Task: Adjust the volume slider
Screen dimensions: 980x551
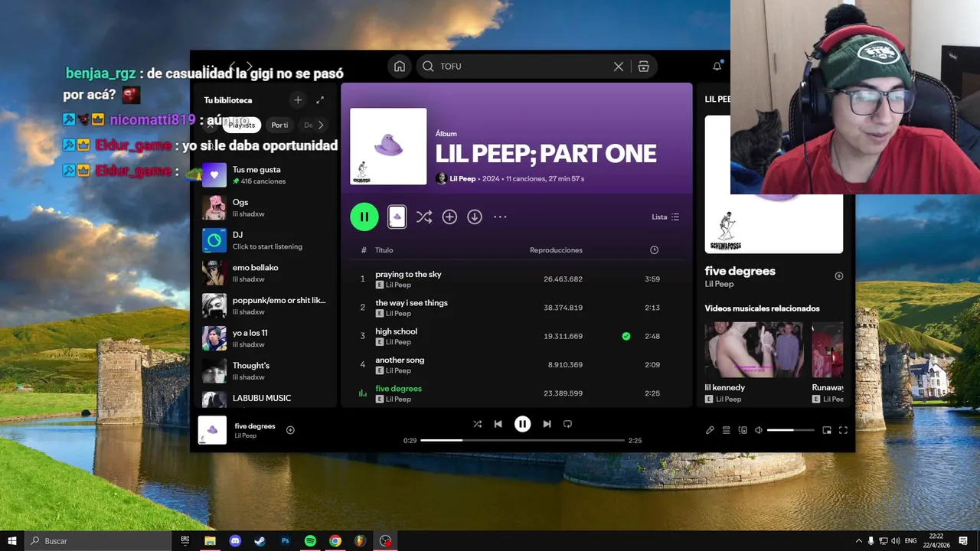Action: pyautogui.click(x=791, y=430)
